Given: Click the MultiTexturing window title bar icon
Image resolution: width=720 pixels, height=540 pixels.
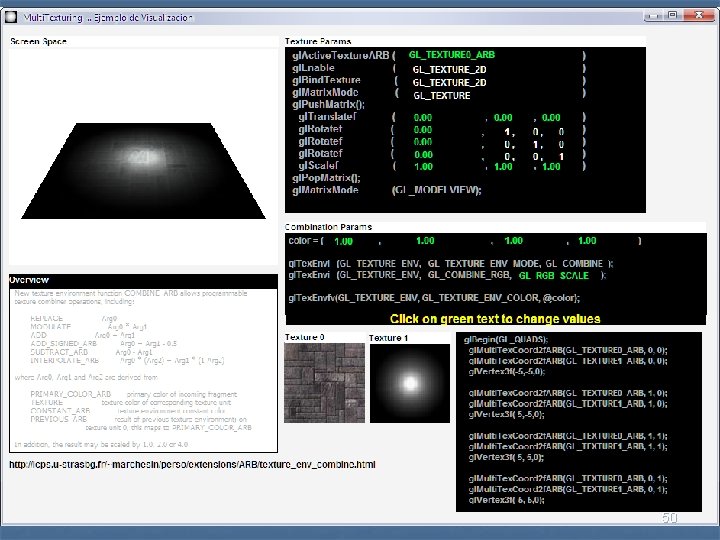Looking at the screenshot, I should point(11,17).
